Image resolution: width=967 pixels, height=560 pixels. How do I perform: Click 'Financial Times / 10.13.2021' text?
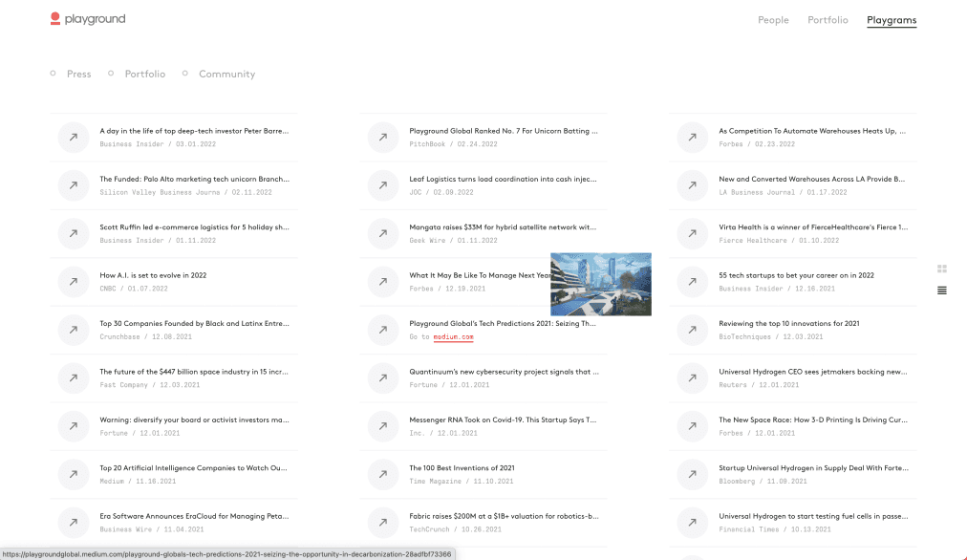[775, 529]
